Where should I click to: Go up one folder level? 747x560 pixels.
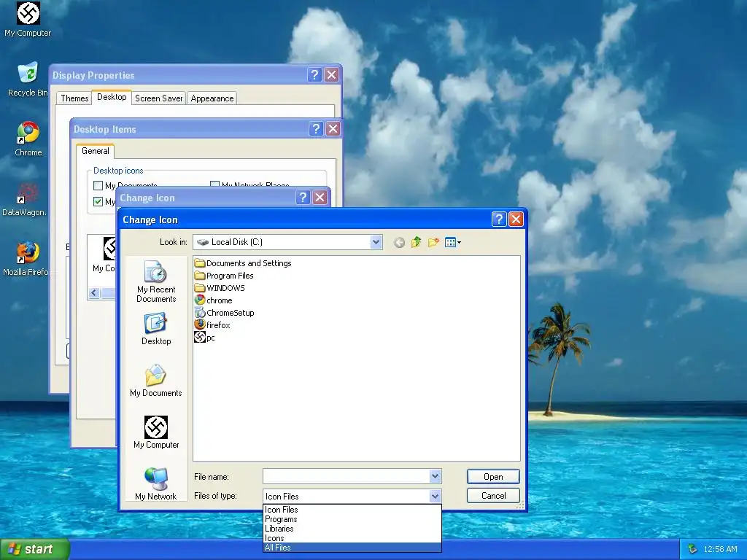[x=417, y=242]
